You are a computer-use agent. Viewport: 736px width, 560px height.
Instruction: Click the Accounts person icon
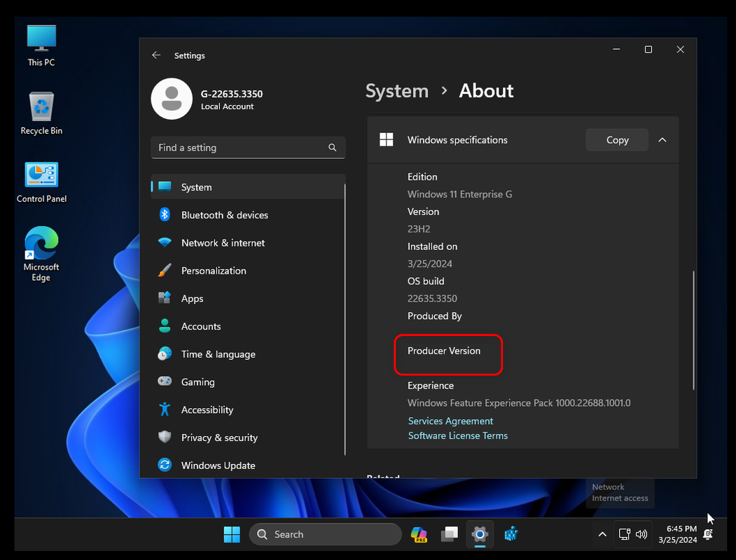165,326
